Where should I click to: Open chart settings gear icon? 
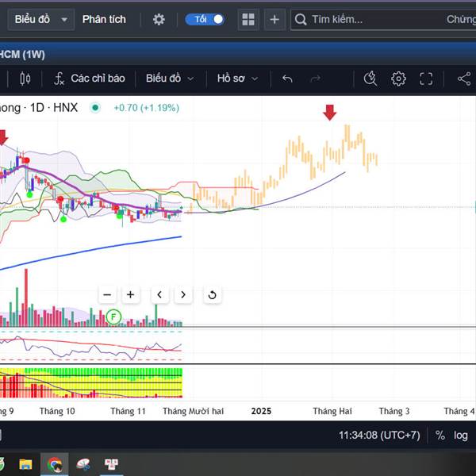coord(398,79)
